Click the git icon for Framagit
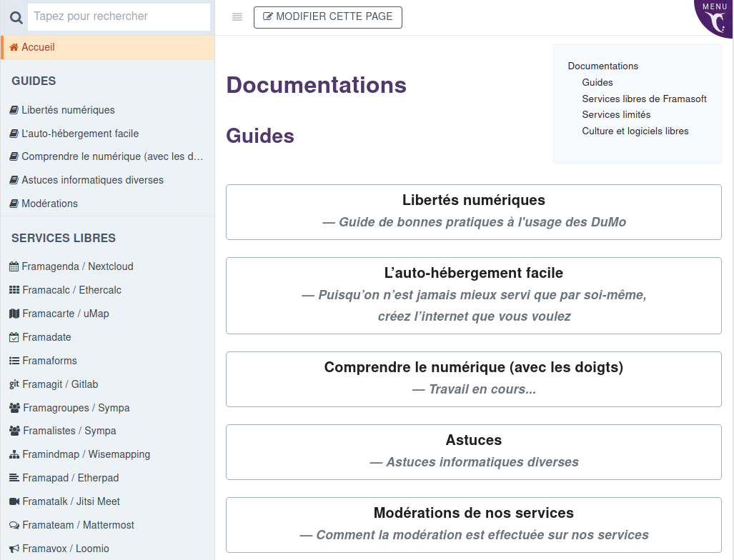734x560 pixels. 14,384
